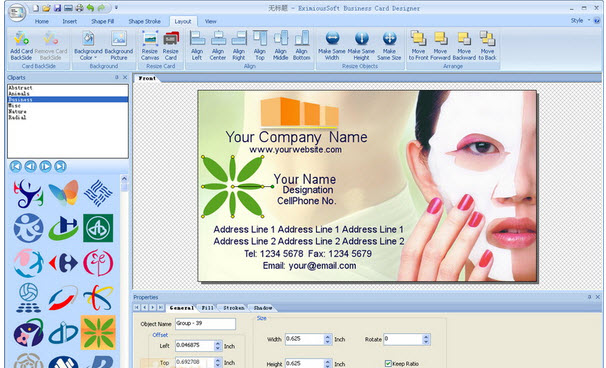Click the Save icon in quick toolbar
The image size is (606, 368).
[57, 8]
